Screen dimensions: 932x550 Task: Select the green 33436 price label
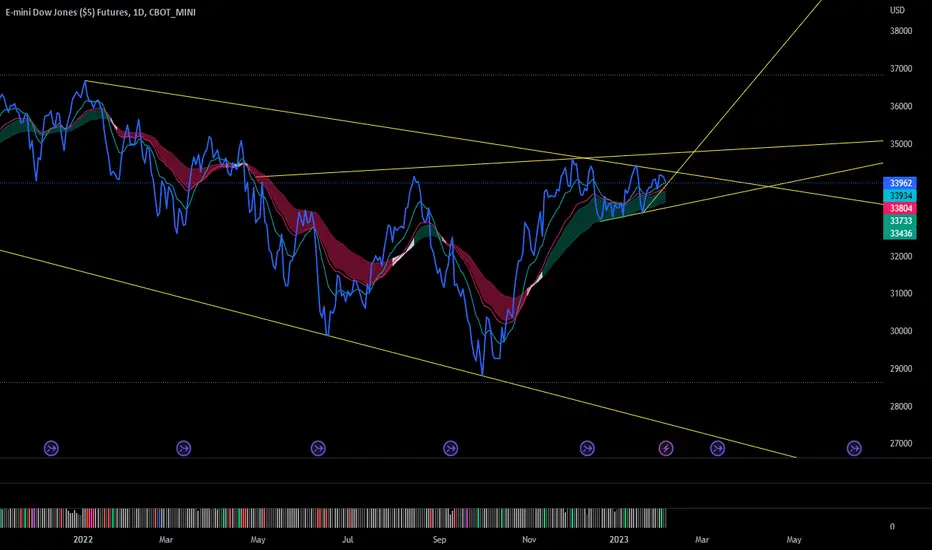click(900, 233)
